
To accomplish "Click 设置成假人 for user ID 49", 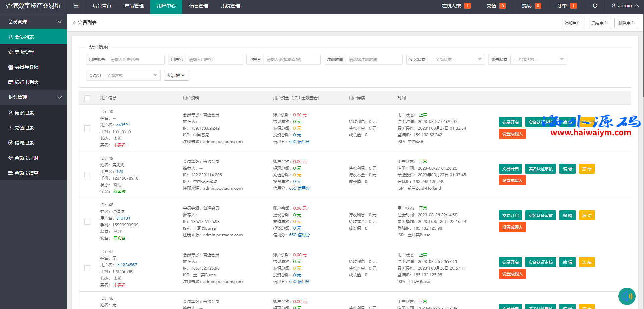I will 512,181.
